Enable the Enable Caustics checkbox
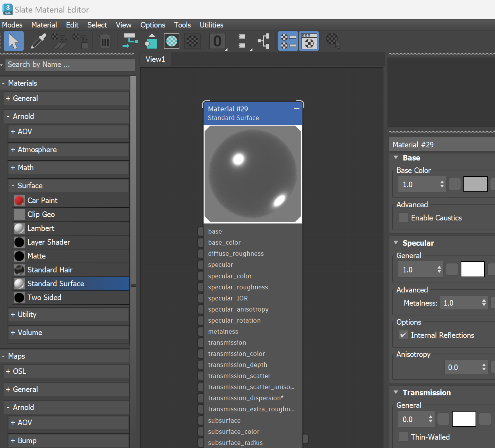495x448 pixels. click(403, 218)
